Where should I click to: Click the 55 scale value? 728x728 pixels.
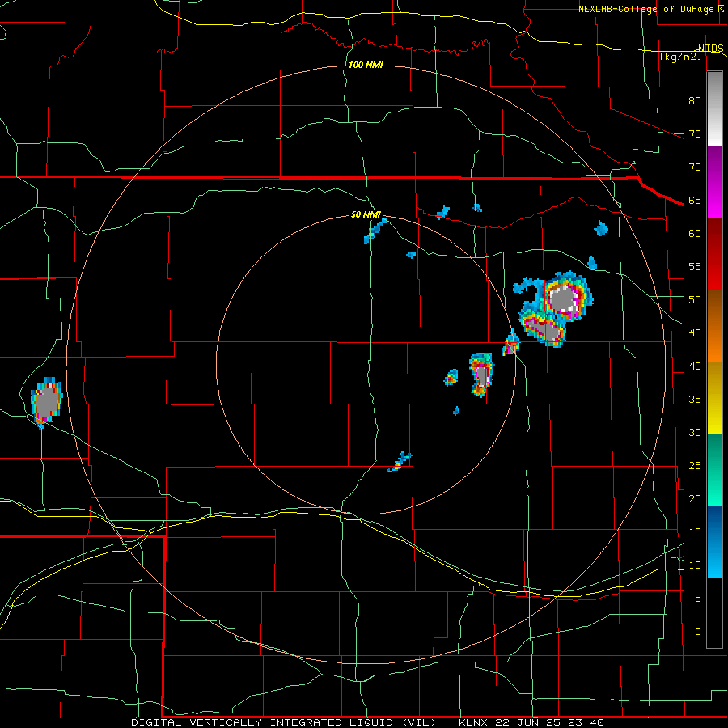point(695,266)
